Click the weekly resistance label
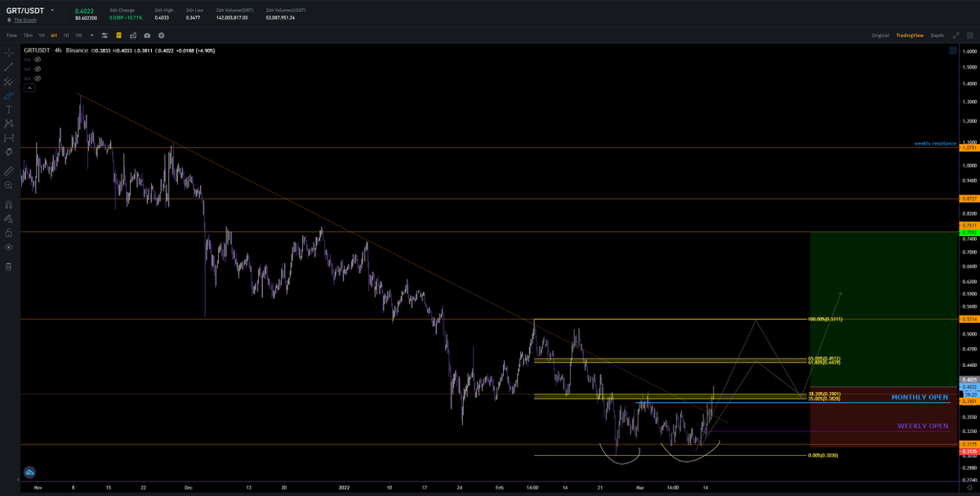 (x=934, y=143)
